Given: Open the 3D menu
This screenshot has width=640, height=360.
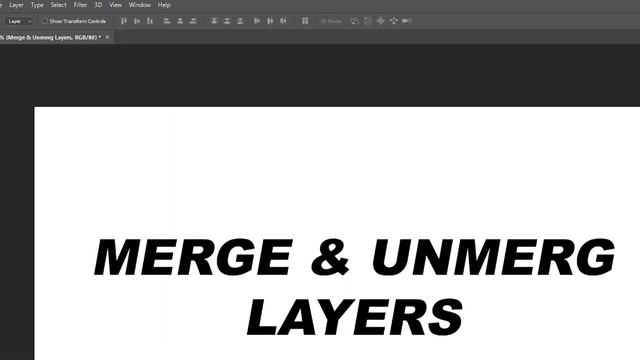Looking at the screenshot, I should pos(98,5).
